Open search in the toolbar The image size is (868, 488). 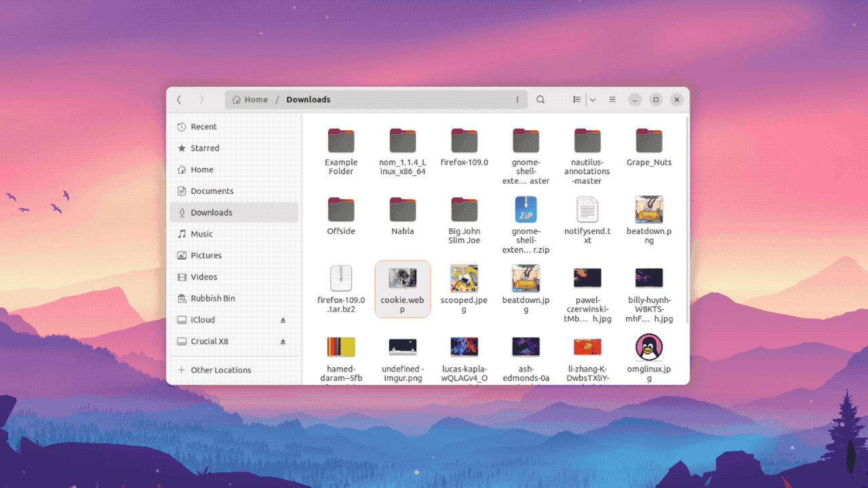click(x=540, y=99)
